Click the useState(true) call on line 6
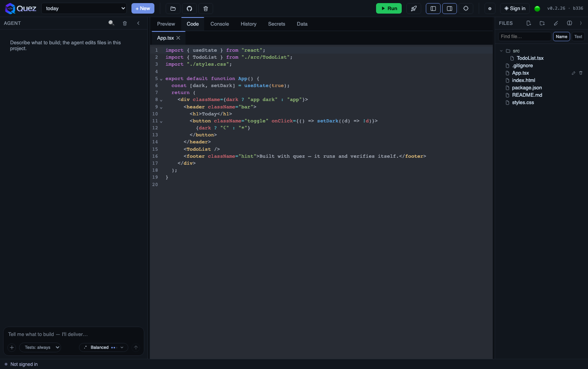Image resolution: width=588 pixels, height=369 pixels. click(x=266, y=85)
